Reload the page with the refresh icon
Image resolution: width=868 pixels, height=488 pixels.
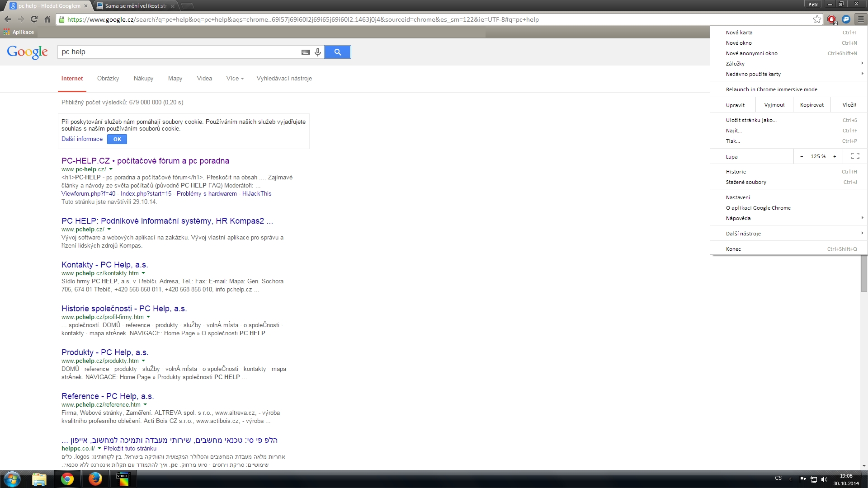pos(34,19)
